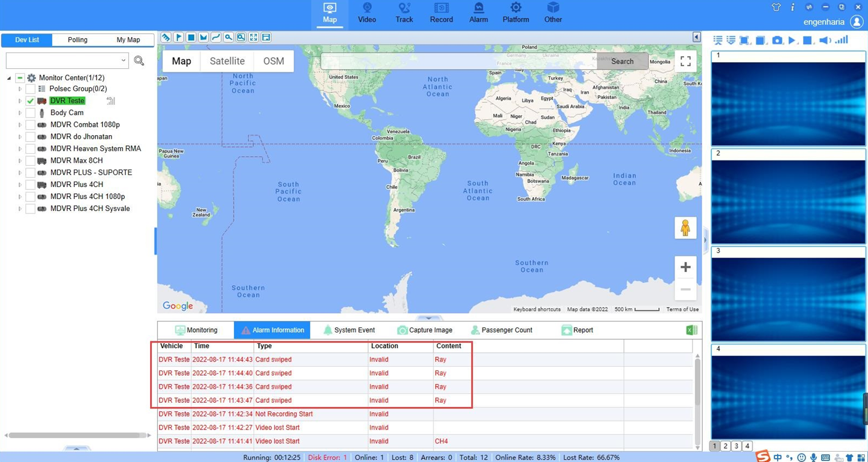Click the camera snapshot icon above video panes
868x462 pixels.
pyautogui.click(x=777, y=40)
